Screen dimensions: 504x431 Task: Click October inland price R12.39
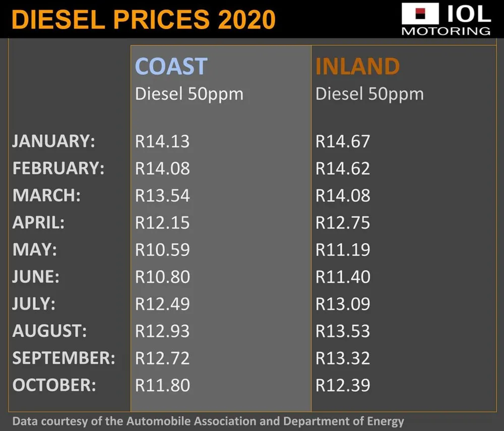pos(343,386)
